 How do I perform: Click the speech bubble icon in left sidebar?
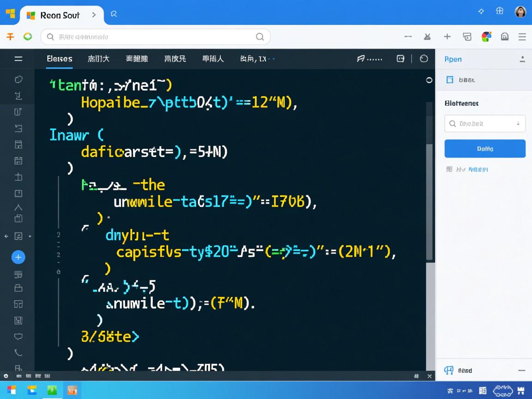pos(18,336)
